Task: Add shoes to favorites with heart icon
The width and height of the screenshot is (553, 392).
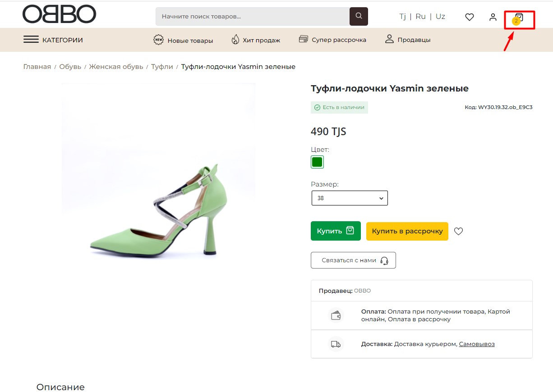Action: 458,231
